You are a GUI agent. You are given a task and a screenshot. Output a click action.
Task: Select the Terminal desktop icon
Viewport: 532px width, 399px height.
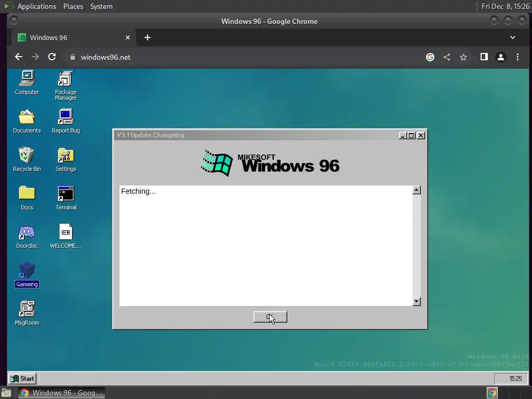tap(65, 198)
